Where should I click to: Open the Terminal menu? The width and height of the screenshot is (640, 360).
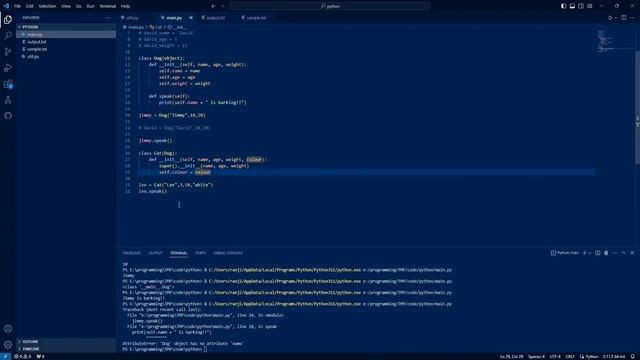(x=108, y=6)
